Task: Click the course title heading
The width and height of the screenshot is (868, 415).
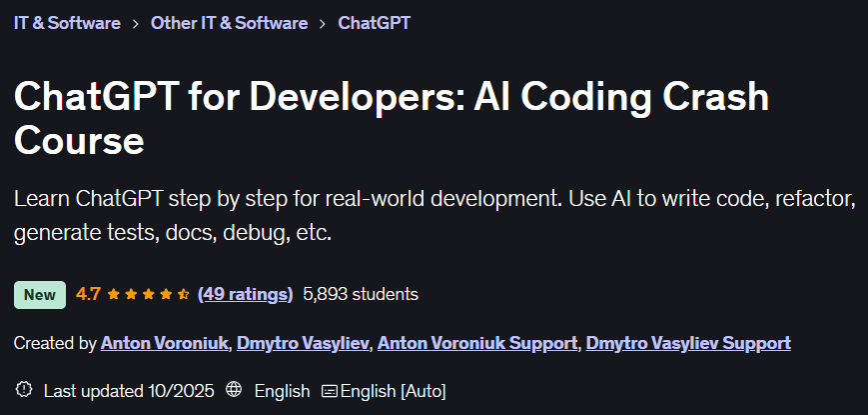Action: click(392, 119)
